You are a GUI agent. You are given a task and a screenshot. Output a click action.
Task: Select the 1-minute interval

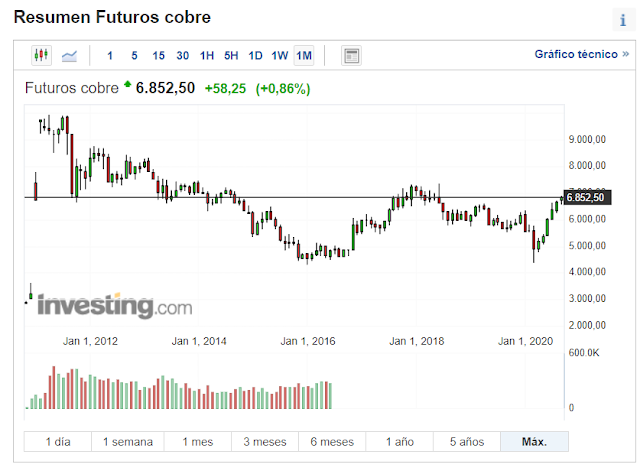point(110,55)
